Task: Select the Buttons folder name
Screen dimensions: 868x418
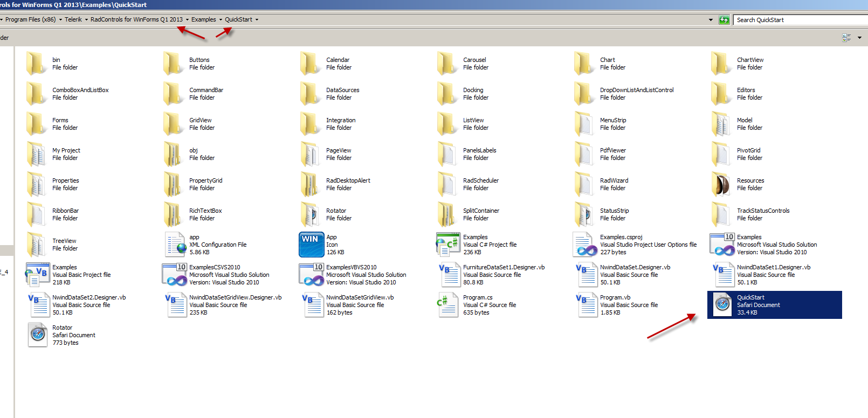Action: click(199, 60)
